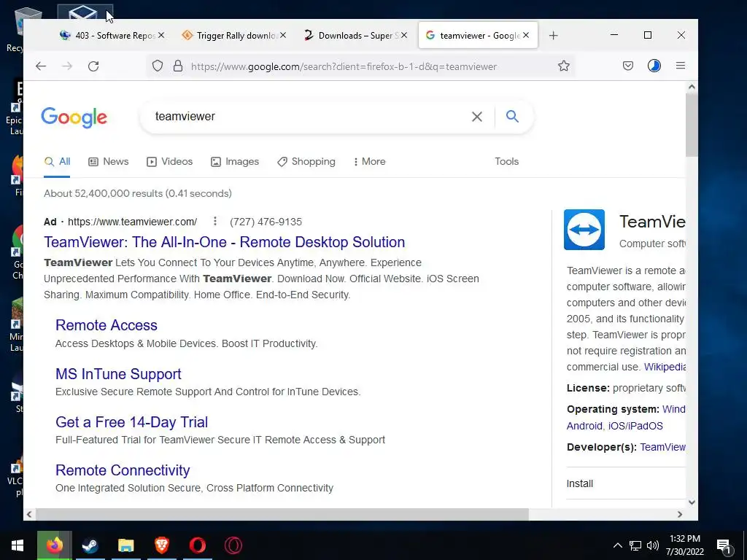Switch to Shopping results
Viewport: 747px width, 560px height.
[x=306, y=161]
